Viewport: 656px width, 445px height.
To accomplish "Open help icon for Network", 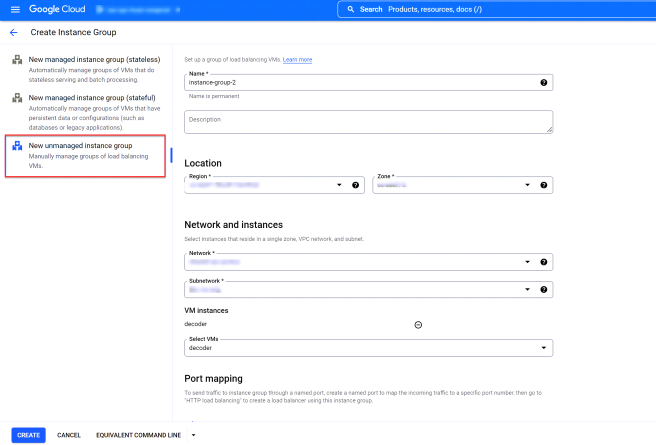I will 543,262.
